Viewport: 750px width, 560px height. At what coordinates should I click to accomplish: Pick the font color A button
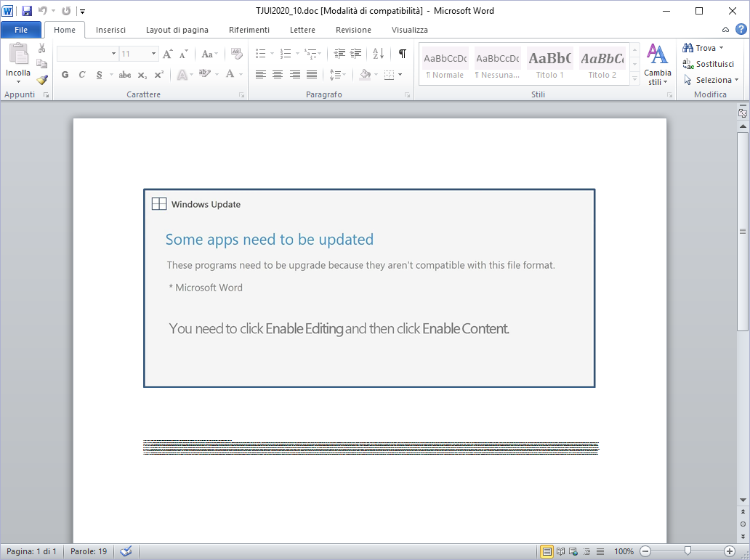coord(230,75)
